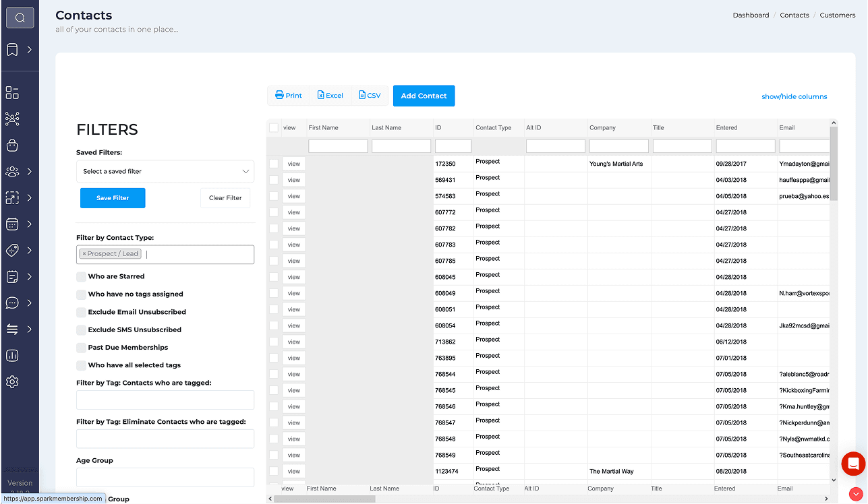The width and height of the screenshot is (868, 504).
Task: Expand the calendar submenu chevron
Action: click(30, 224)
